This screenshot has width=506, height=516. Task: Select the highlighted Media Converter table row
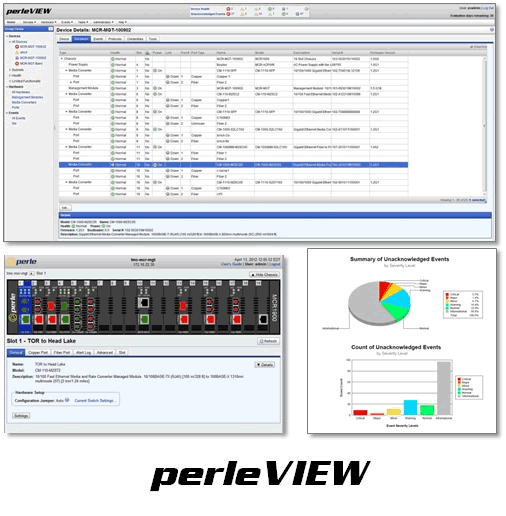pyautogui.click(x=233, y=165)
